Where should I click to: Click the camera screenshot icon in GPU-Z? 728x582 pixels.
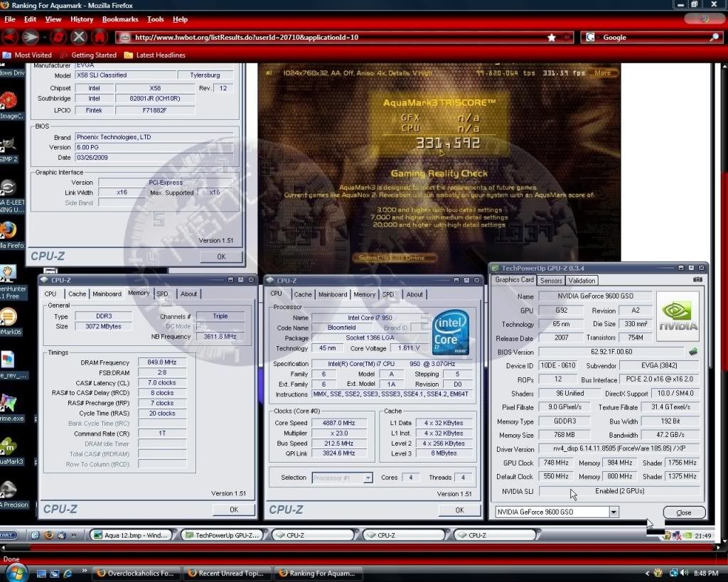point(697,280)
